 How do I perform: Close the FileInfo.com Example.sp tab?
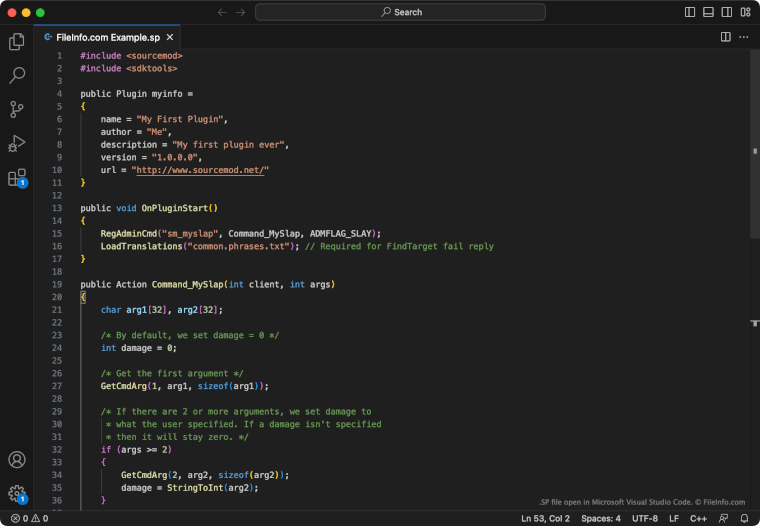click(x=169, y=37)
